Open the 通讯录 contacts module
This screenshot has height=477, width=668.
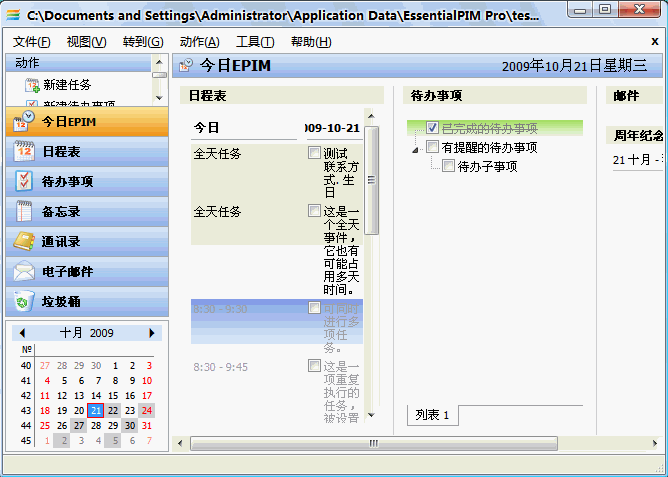87,241
